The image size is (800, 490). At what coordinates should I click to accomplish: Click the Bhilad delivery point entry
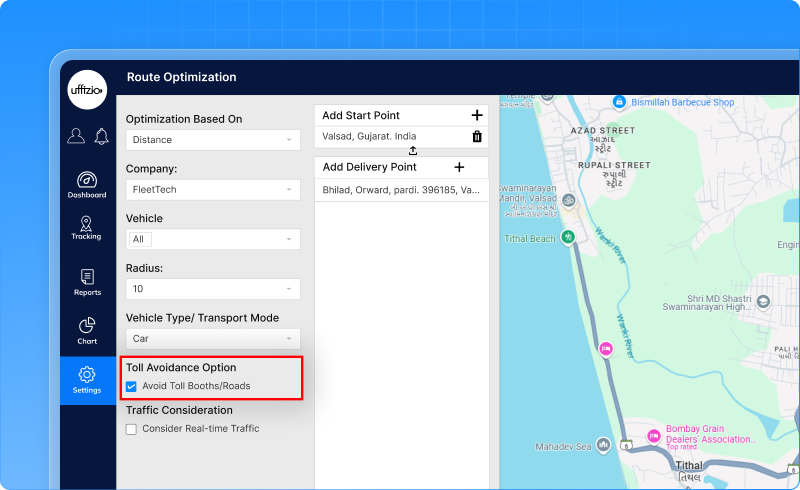tap(400, 190)
